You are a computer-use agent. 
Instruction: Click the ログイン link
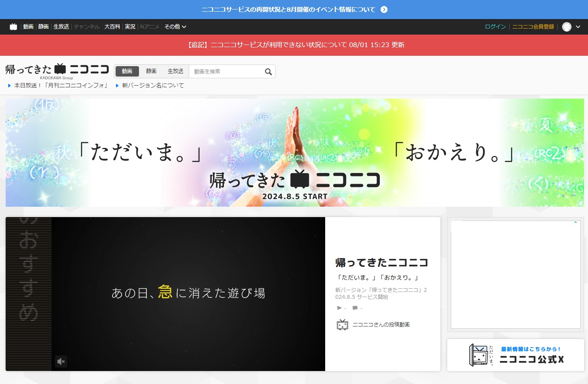tap(495, 27)
